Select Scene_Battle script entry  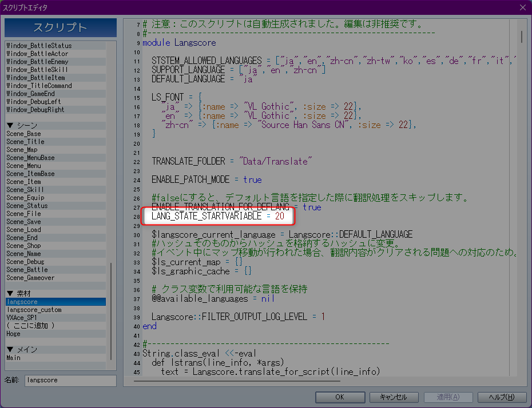click(x=56, y=270)
